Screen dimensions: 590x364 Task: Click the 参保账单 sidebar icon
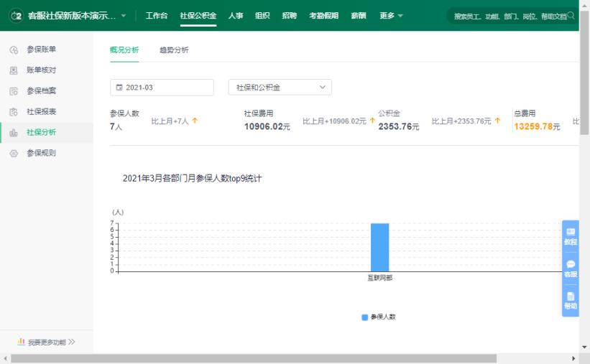[x=14, y=50]
